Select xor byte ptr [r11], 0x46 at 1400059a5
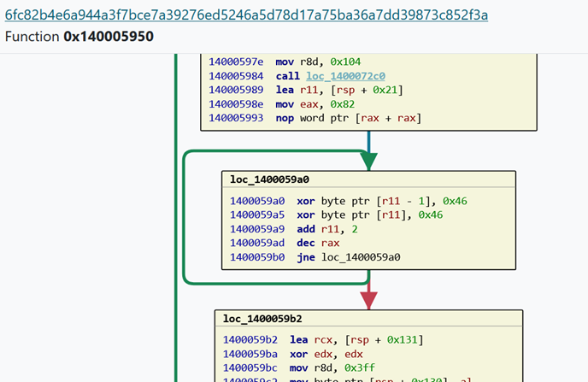The image size is (588, 382). pos(337,215)
